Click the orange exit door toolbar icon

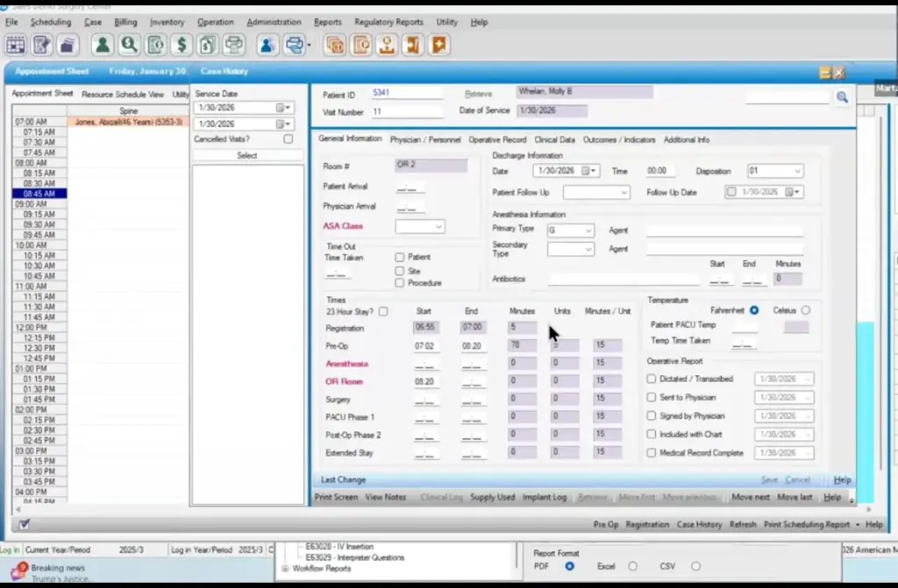pyautogui.click(x=413, y=45)
